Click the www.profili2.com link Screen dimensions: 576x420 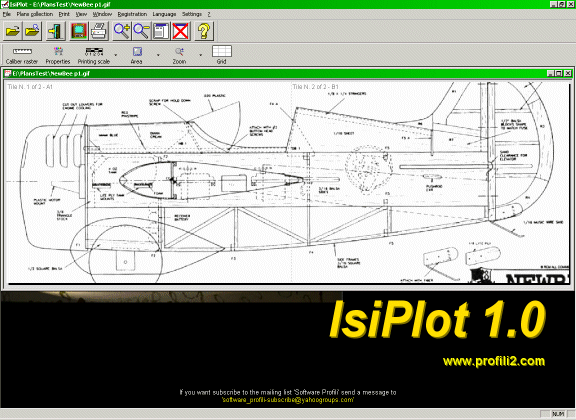coord(494,361)
